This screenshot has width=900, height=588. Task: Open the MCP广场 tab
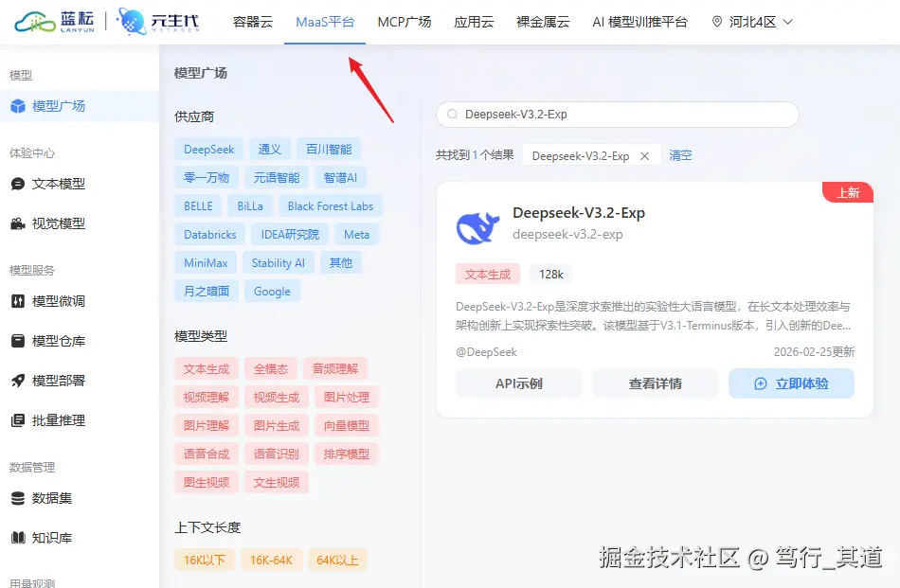click(x=405, y=22)
